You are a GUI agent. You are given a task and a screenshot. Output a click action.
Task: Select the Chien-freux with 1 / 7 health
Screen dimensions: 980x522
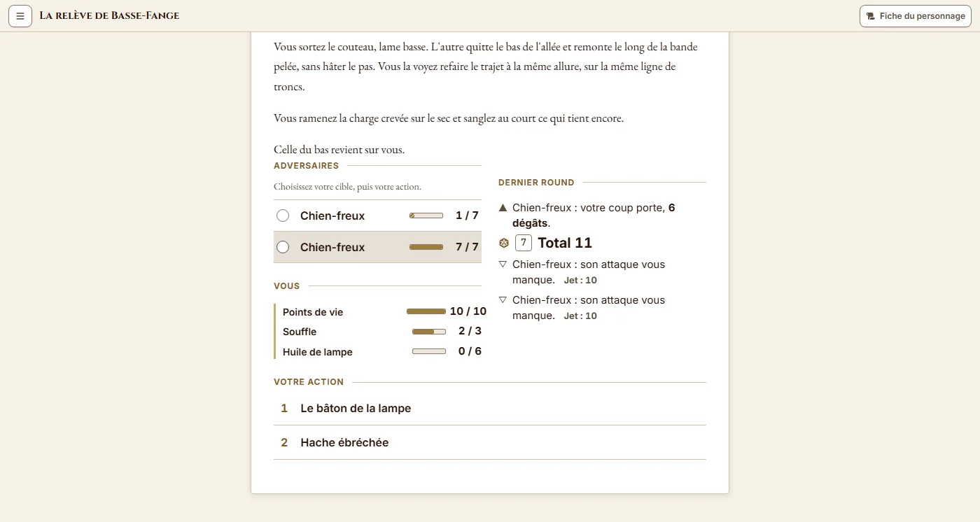coord(377,216)
